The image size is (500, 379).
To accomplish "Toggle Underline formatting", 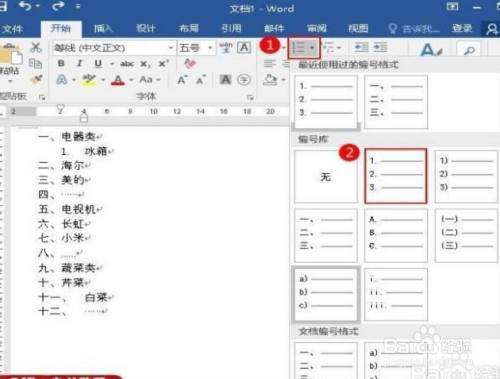I will 98,63.
